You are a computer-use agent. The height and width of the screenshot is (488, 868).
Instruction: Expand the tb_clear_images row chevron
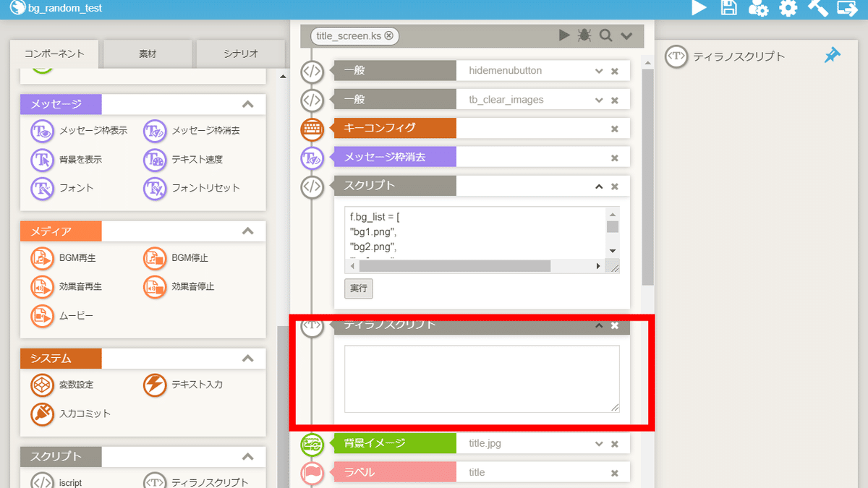point(599,100)
